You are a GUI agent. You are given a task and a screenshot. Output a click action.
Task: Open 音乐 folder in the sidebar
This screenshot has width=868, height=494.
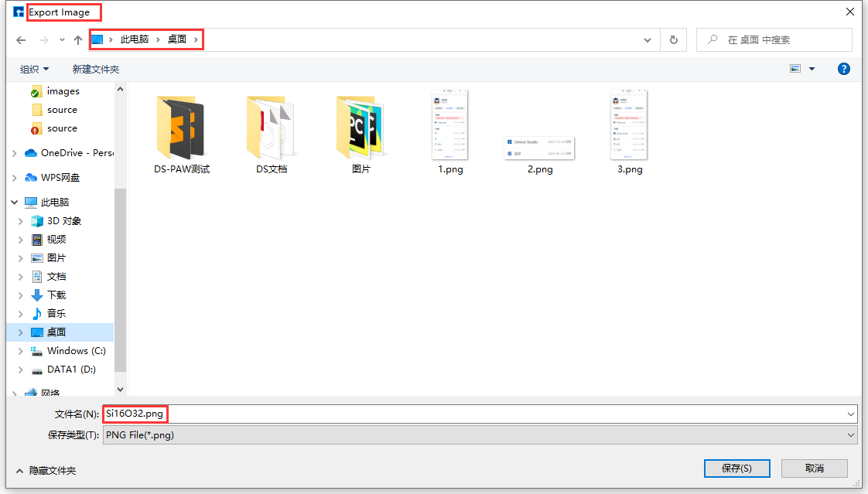tap(49, 314)
